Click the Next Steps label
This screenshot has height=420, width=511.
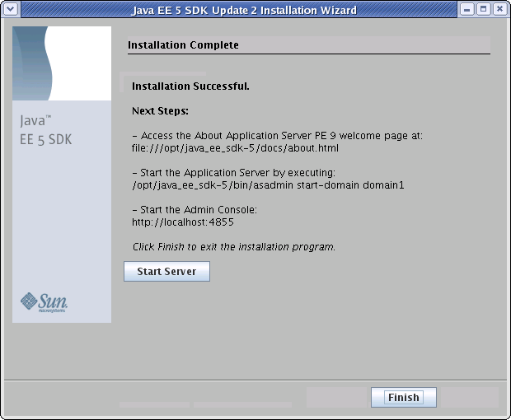(x=160, y=111)
